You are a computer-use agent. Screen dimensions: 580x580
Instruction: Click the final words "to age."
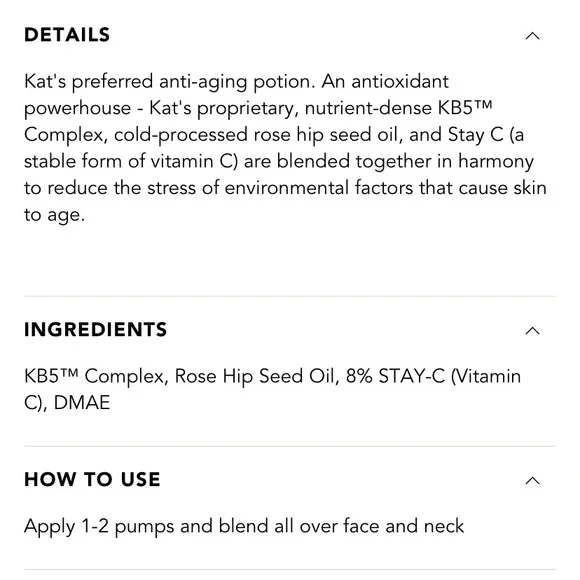pos(54,215)
